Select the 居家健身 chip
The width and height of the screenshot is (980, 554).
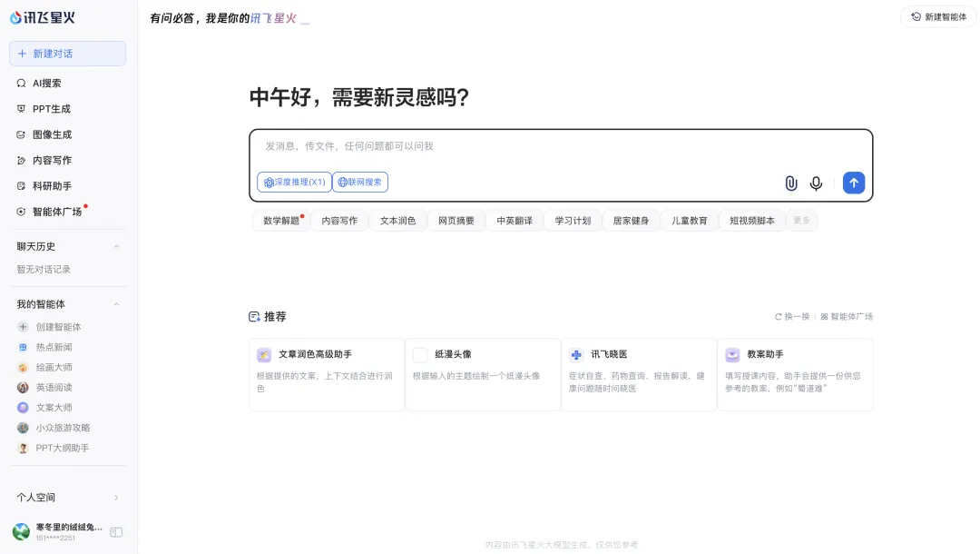pos(632,221)
